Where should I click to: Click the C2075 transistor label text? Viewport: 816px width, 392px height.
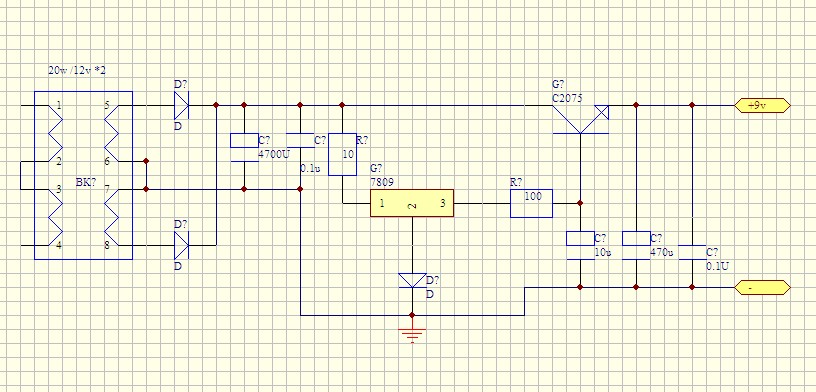pyautogui.click(x=567, y=98)
